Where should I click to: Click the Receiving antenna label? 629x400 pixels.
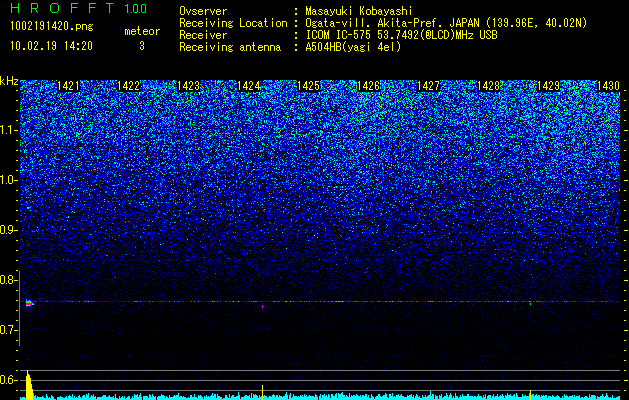pyautogui.click(x=230, y=47)
